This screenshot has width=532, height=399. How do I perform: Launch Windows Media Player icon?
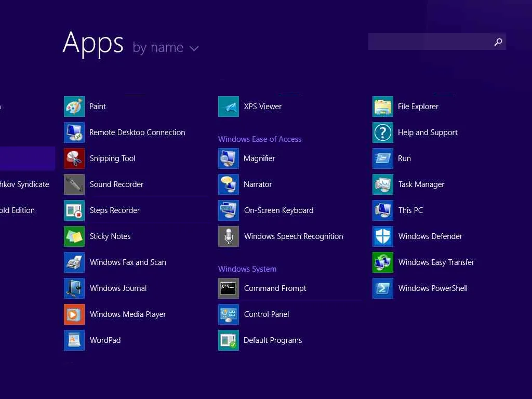click(74, 314)
